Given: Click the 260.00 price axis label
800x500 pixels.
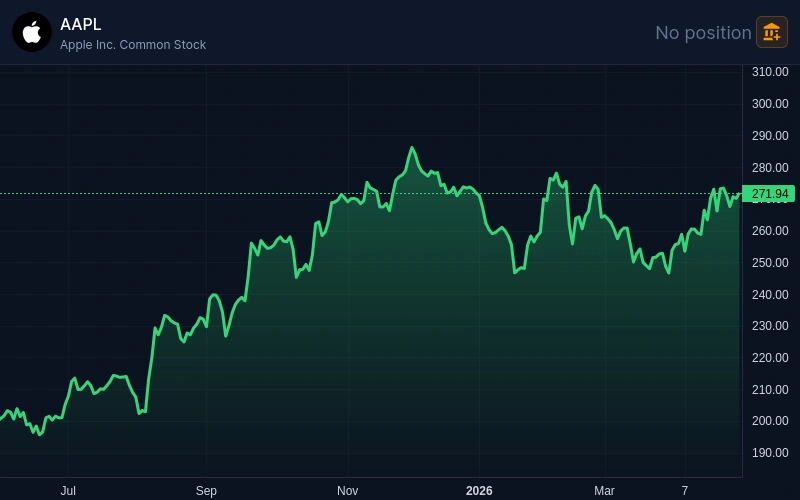Looking at the screenshot, I should [x=770, y=231].
